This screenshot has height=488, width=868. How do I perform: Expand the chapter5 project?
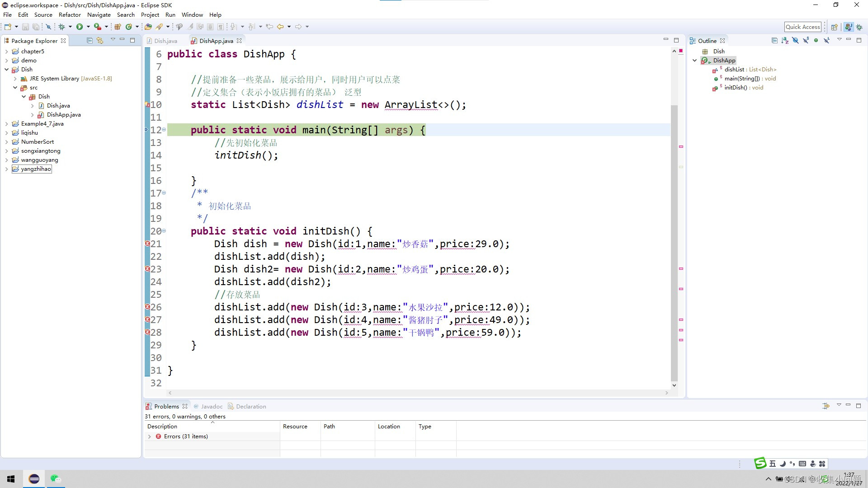point(6,51)
